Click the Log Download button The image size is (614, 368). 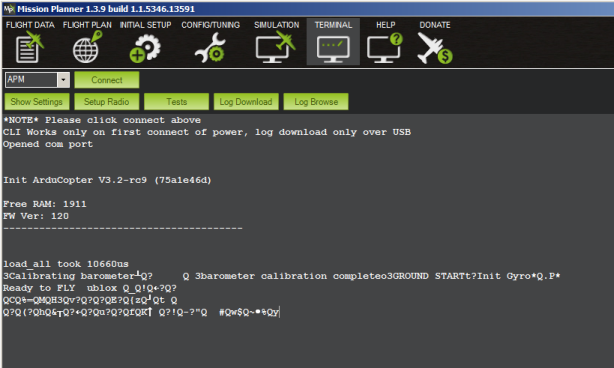point(246,102)
